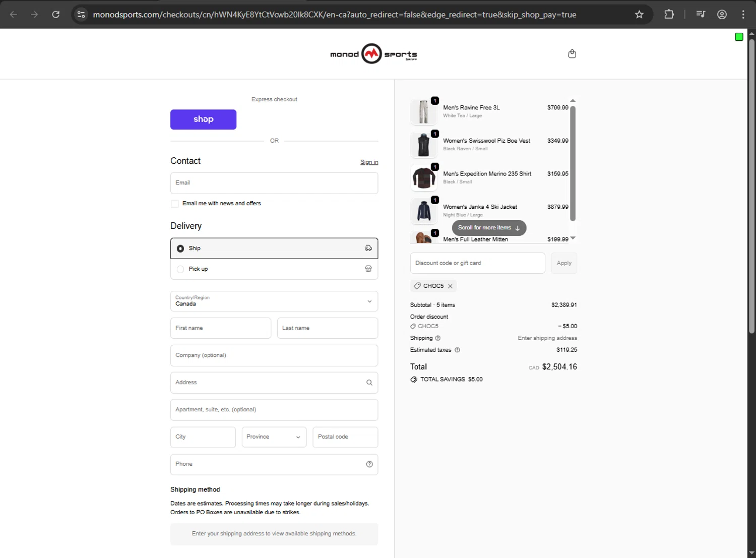The image size is (756, 558).
Task: Click the order summary scroll-up arrow
Action: coord(573,100)
